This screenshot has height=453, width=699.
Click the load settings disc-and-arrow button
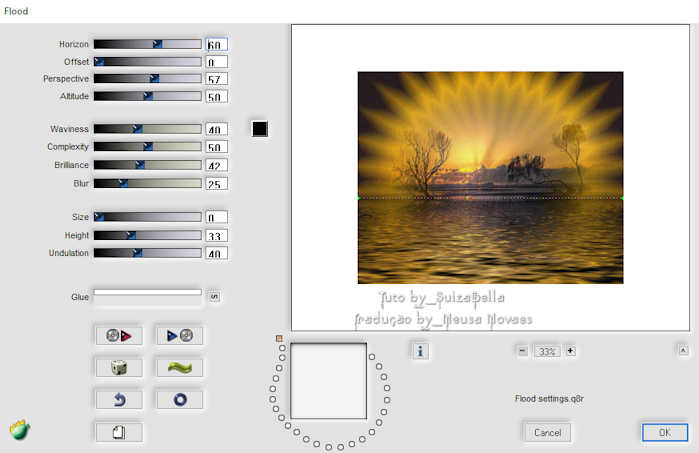[x=119, y=335]
